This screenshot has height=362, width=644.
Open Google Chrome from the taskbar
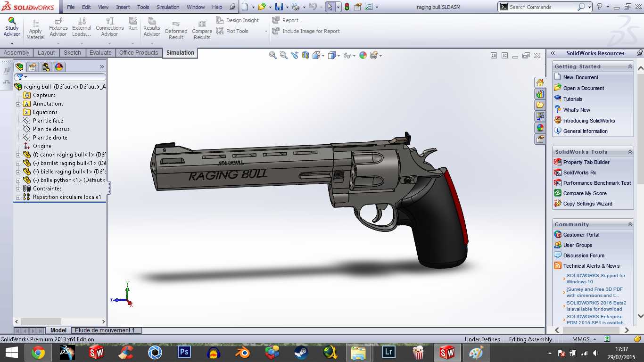pos(38,352)
